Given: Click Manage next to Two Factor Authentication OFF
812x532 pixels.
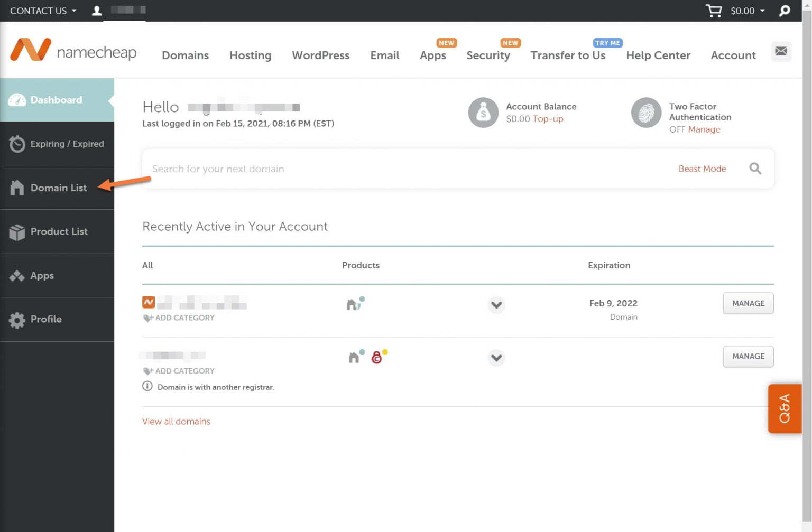Looking at the screenshot, I should click(x=704, y=129).
